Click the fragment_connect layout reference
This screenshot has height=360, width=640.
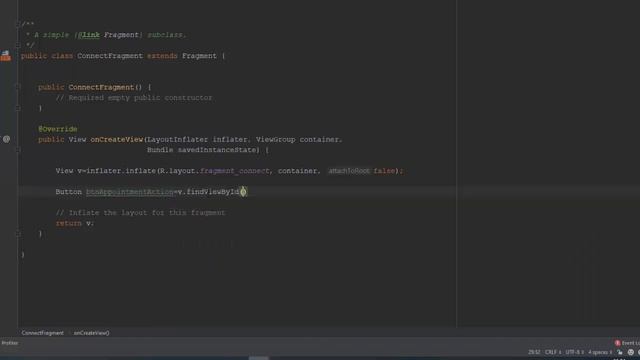235,171
